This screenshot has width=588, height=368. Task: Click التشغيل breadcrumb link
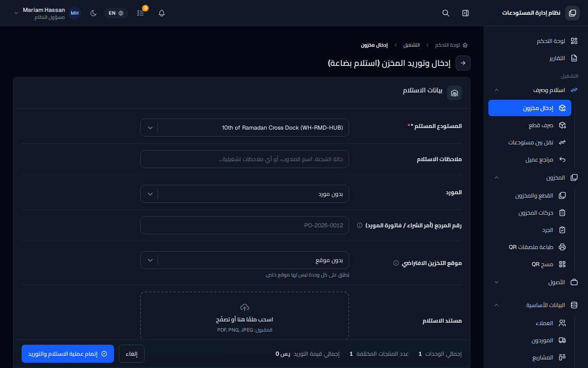point(412,45)
